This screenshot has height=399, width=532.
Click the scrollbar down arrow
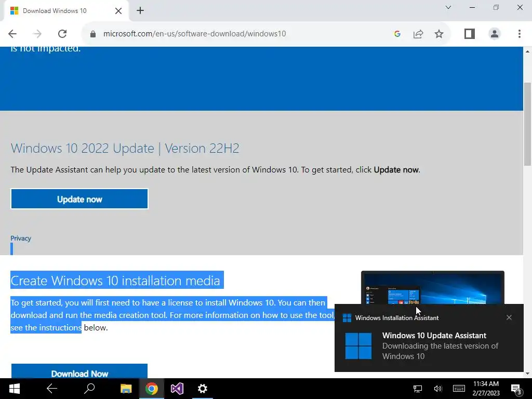tap(527, 374)
